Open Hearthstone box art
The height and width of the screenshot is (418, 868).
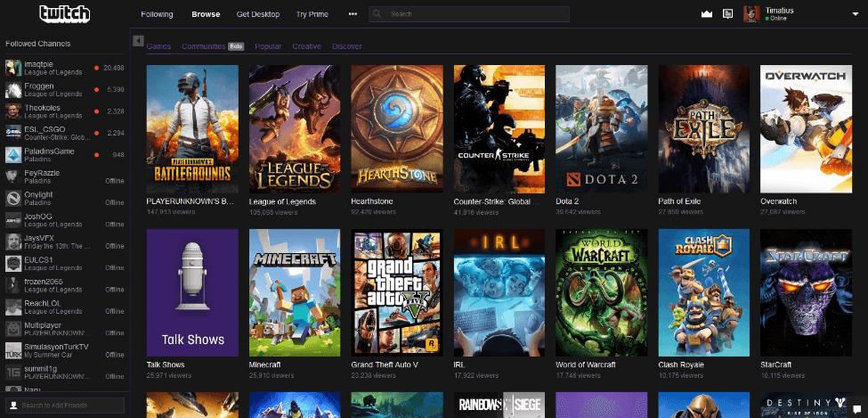(397, 129)
